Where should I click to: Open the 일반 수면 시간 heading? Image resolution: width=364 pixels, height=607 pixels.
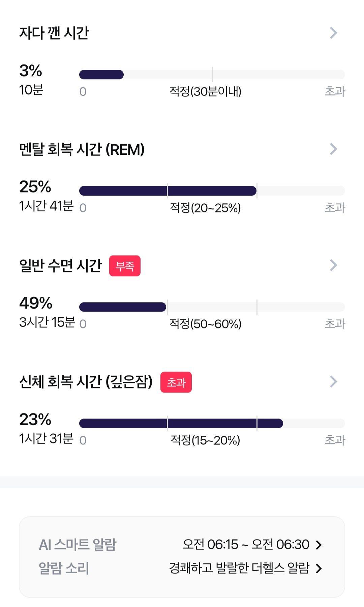(60, 265)
